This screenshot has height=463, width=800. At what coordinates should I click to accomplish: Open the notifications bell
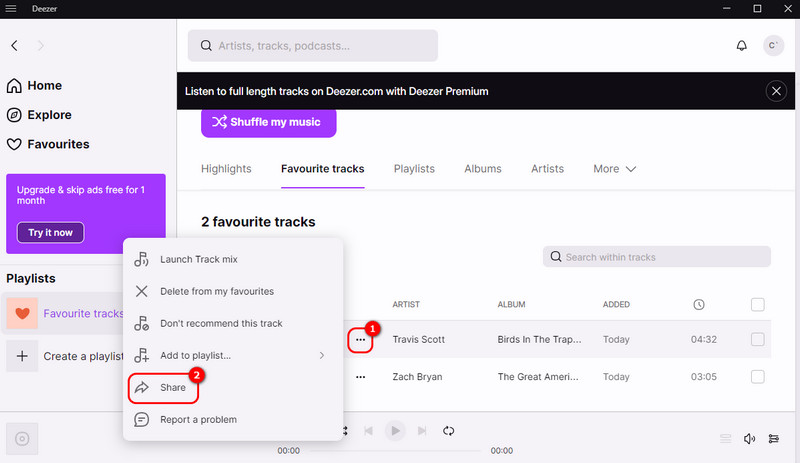point(741,46)
